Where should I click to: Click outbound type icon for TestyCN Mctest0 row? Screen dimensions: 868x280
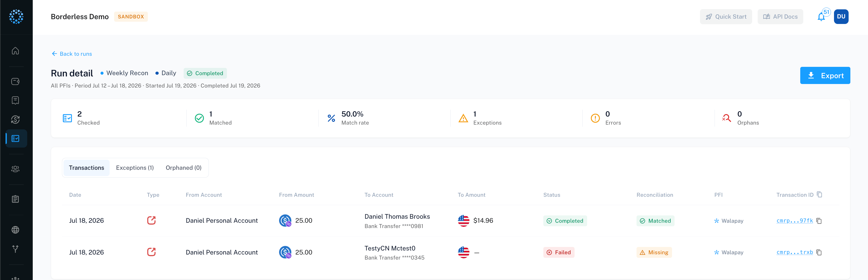[151, 252]
